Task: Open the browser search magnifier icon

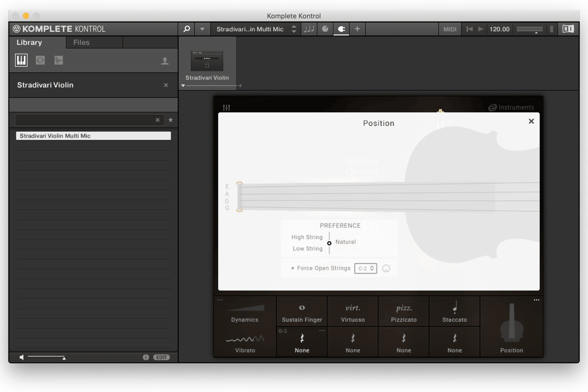Action: click(x=187, y=29)
